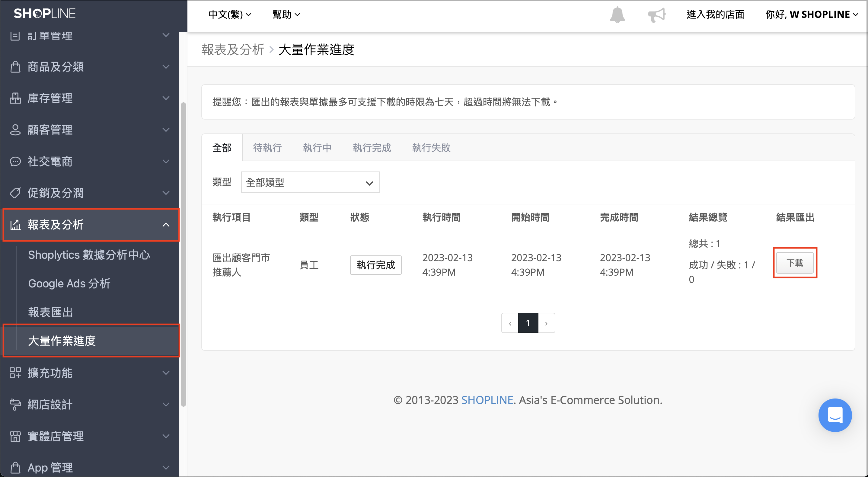The height and width of the screenshot is (477, 868).
Task: Click the 執行時間 column header
Action: coord(442,217)
